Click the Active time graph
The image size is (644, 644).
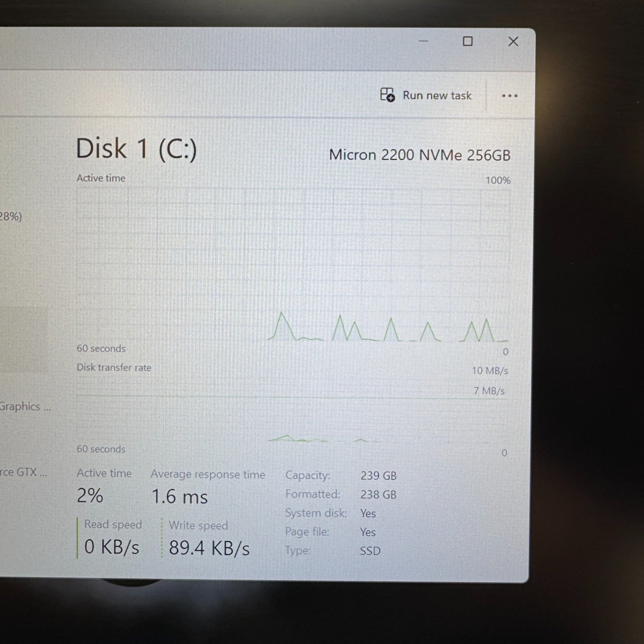293,265
